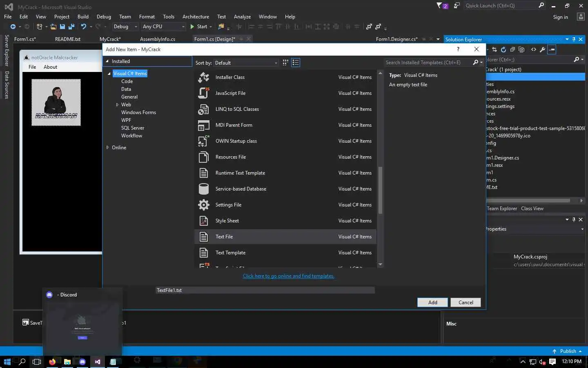This screenshot has width=588, height=368.
Task: Click the Discord taskbar icon
Action: (x=82, y=362)
